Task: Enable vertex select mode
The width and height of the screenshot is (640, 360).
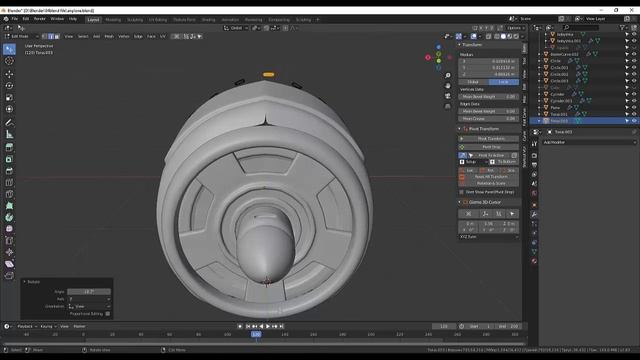Action: click(x=45, y=36)
